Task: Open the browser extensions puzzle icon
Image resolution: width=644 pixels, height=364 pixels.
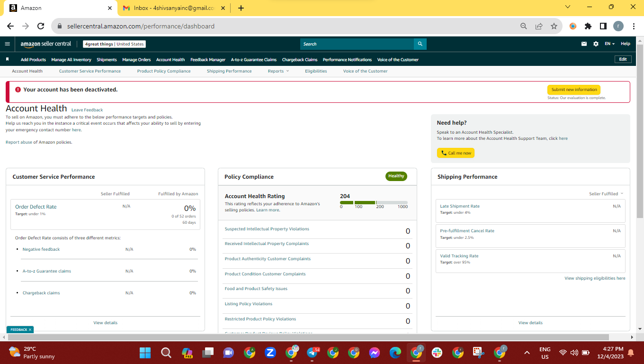Action: 588,26
